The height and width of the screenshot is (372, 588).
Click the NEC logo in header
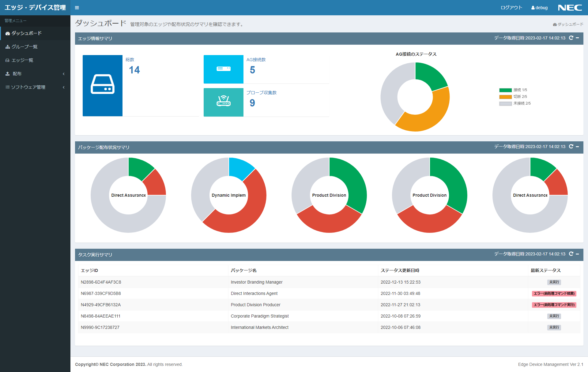570,8
